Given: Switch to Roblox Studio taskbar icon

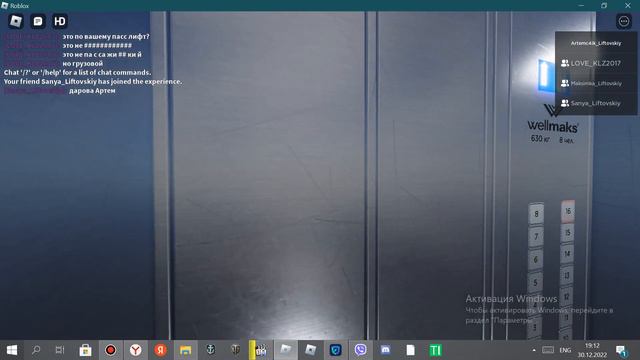Looking at the screenshot, I should click(x=286, y=350).
